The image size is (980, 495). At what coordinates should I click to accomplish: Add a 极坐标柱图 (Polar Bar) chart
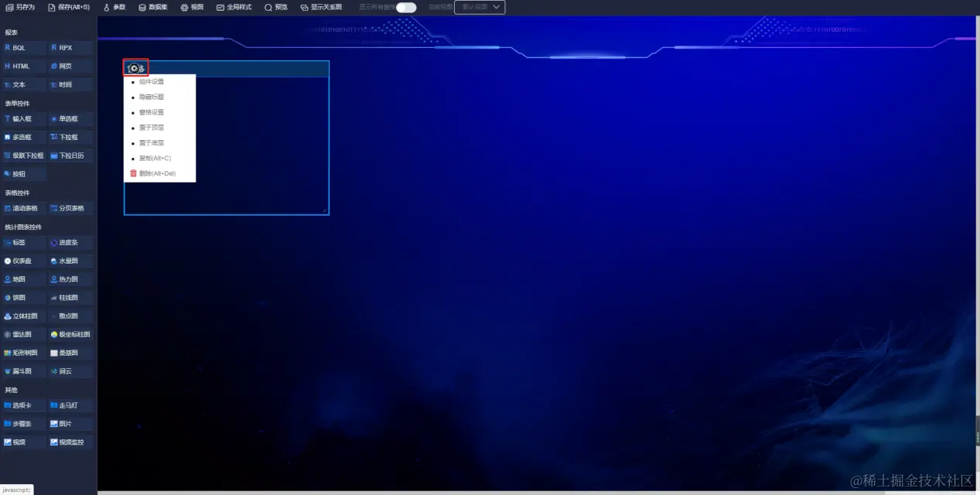pos(70,335)
